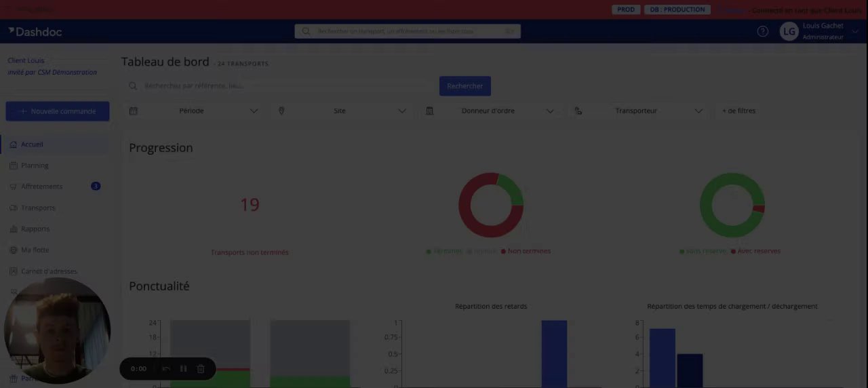Screen dimensions: 868x388
Task: Click the Dashdoc logo in the header
Action: click(x=35, y=31)
